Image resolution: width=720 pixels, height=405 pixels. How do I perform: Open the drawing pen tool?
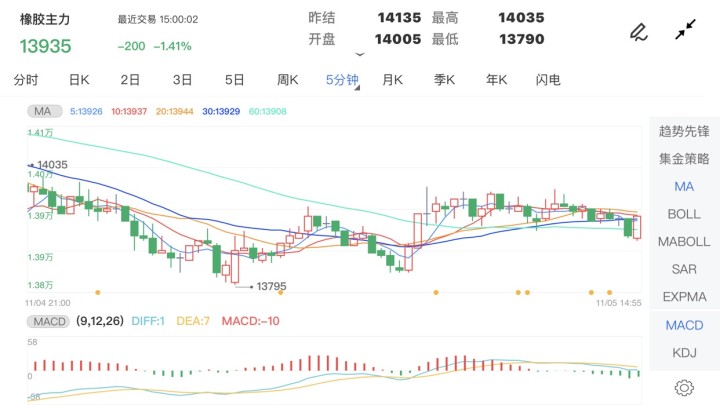click(x=638, y=32)
